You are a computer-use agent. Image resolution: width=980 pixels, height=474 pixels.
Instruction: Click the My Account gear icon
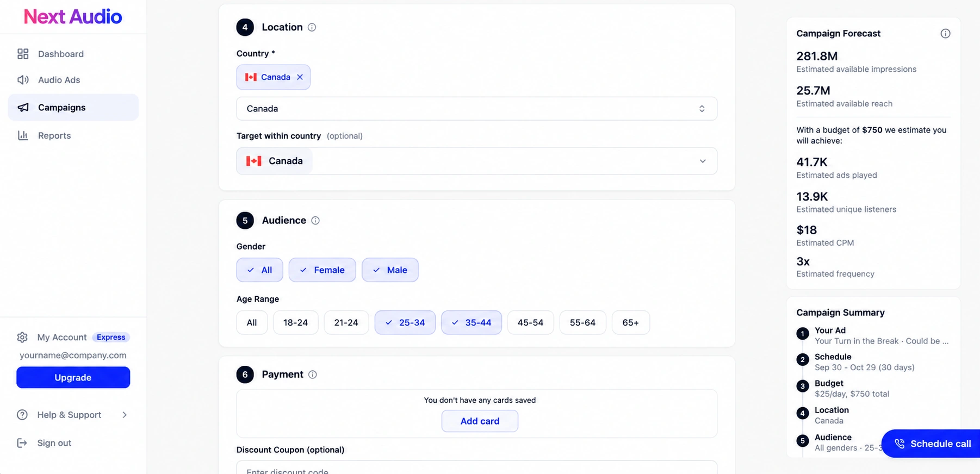(22, 337)
